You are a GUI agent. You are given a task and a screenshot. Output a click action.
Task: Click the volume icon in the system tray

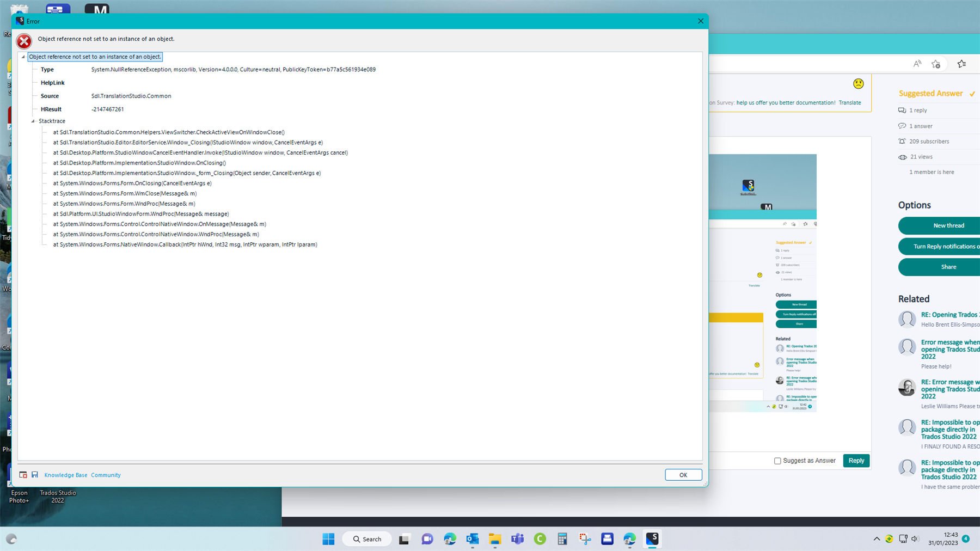point(915,539)
